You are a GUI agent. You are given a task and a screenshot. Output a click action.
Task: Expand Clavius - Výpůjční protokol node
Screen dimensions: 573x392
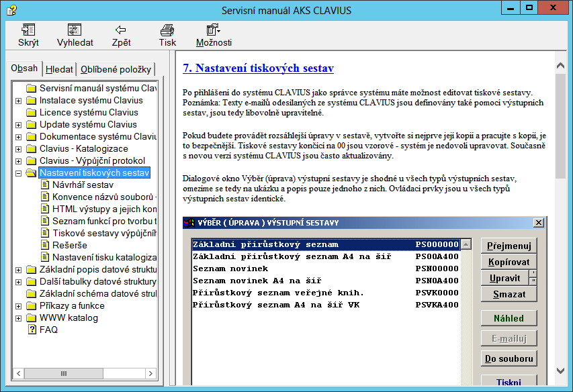pos(19,161)
